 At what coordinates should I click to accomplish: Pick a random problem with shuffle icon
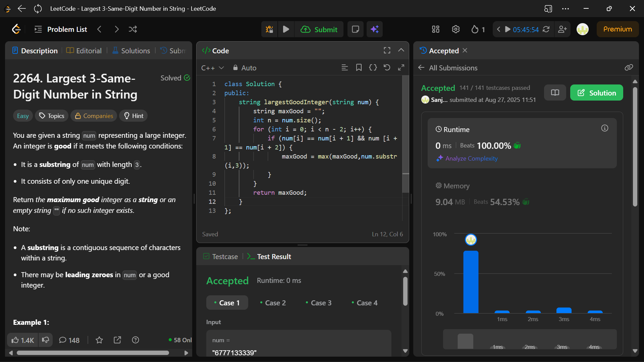[133, 29]
